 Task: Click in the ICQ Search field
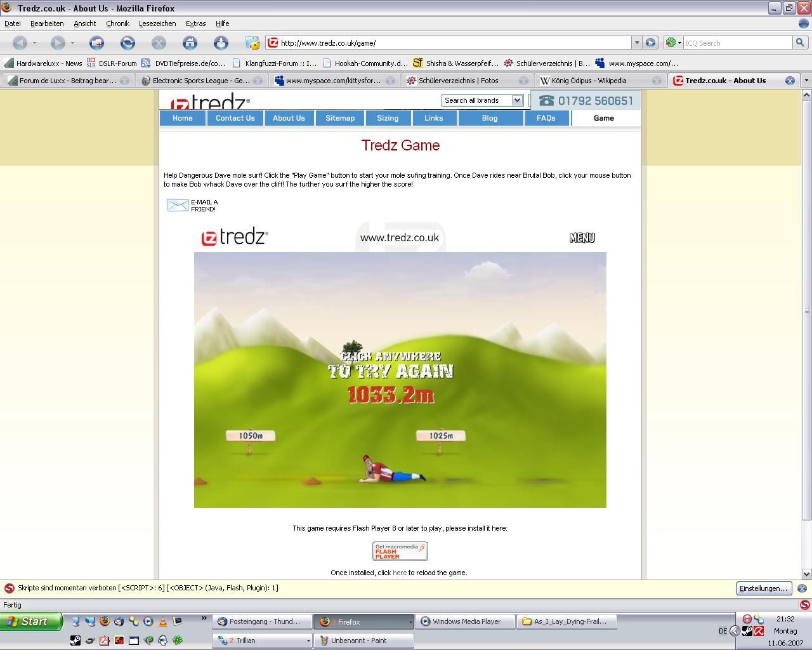coord(738,43)
